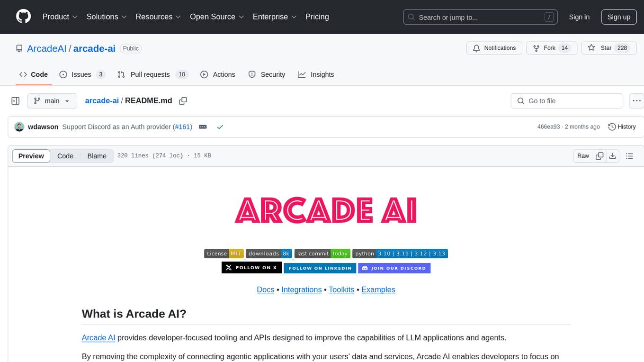Focus the Search or jump to field
644x362 pixels.
pos(480,17)
